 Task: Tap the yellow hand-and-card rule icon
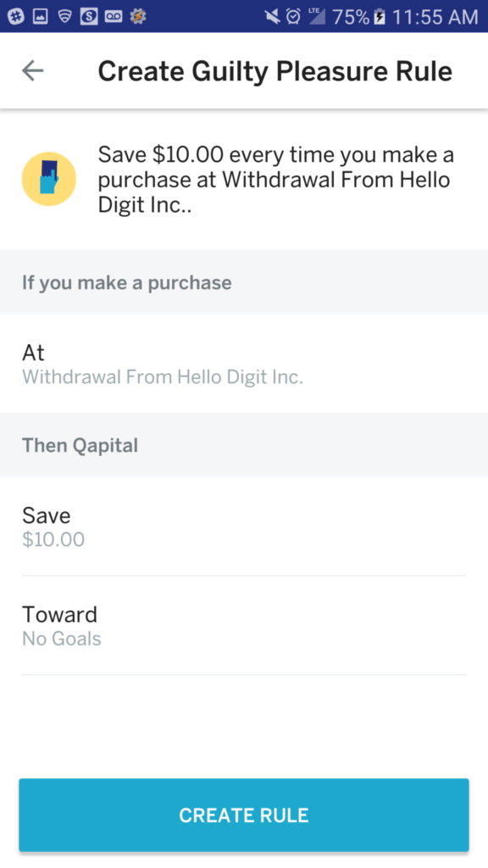(48, 179)
